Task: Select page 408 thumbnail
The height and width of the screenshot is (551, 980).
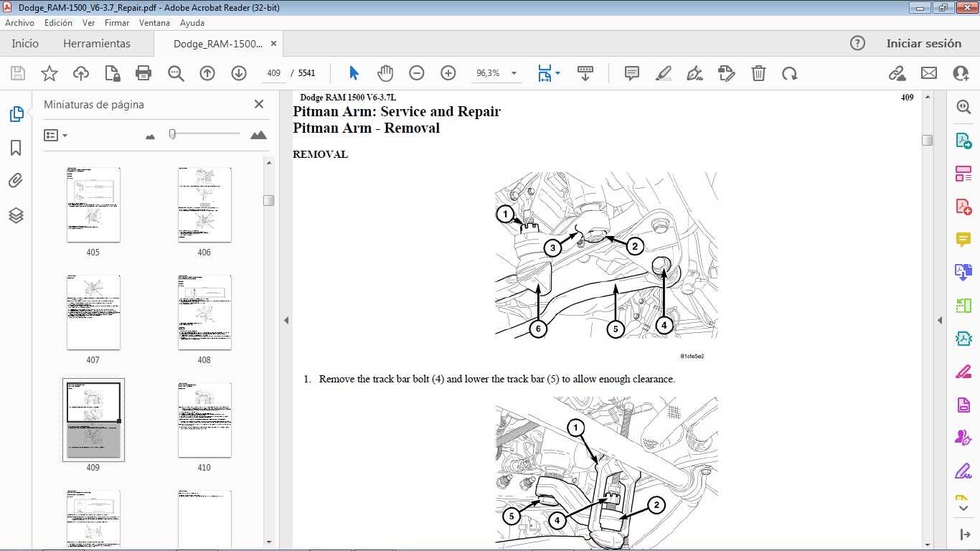Action: click(x=204, y=313)
